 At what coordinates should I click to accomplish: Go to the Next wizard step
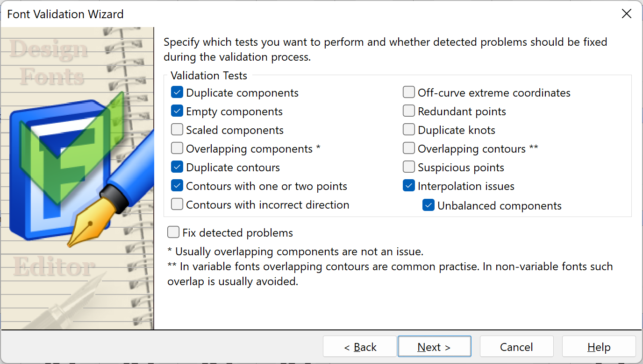coord(434,347)
